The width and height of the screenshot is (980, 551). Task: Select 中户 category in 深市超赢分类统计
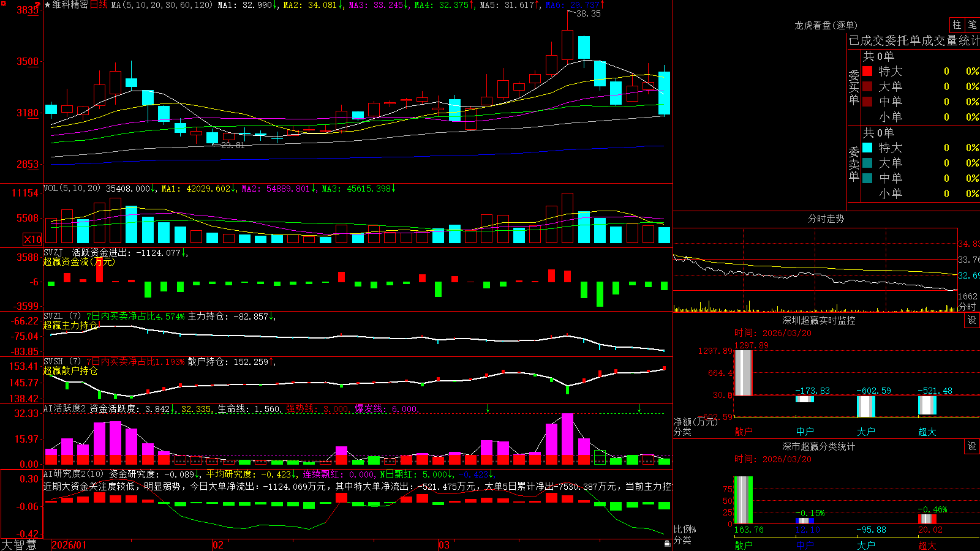click(805, 545)
